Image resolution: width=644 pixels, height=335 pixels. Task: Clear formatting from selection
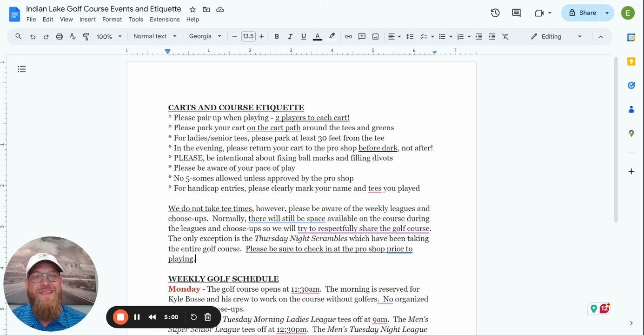click(x=505, y=36)
